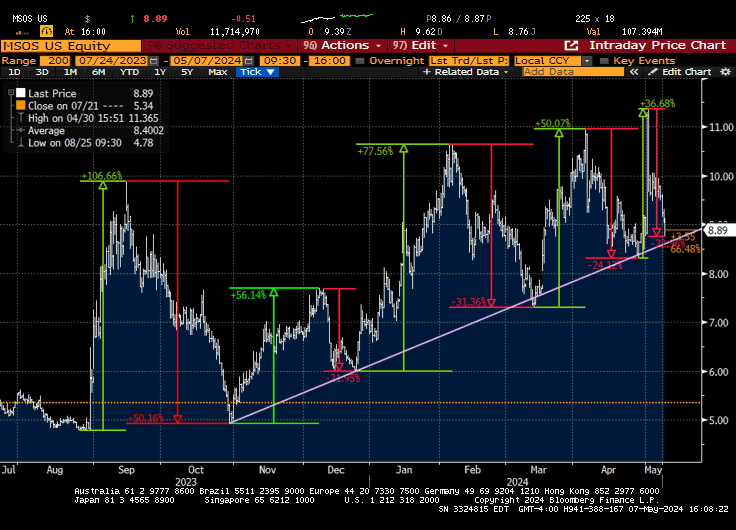
Task: Click the orange Close on 07/21 color swatch
Action: tap(20, 105)
